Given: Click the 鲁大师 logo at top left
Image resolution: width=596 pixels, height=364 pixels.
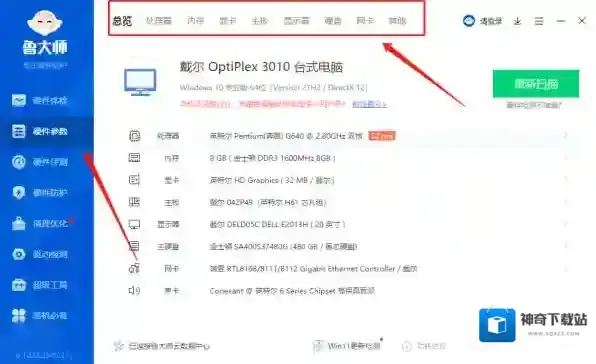Looking at the screenshot, I should (45, 33).
